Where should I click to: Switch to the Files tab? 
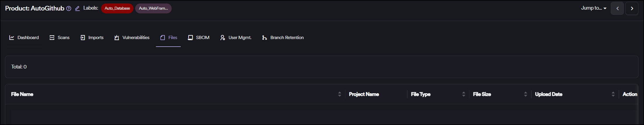168,38
